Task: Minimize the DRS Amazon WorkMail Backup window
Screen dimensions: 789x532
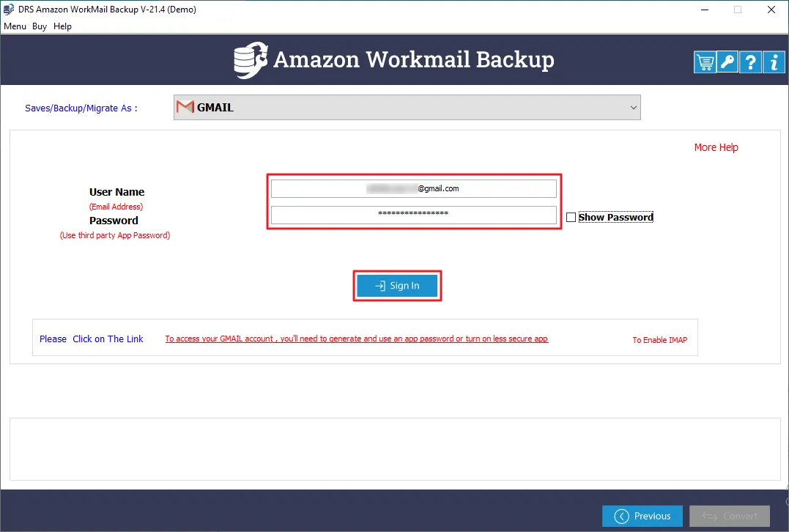Action: 705,10
